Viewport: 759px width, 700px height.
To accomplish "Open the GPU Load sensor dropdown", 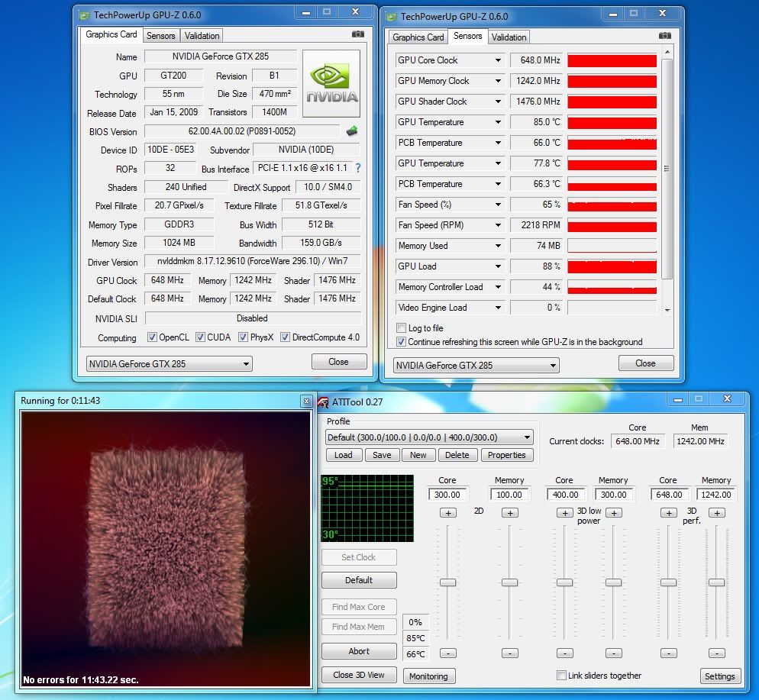I will coord(498,266).
